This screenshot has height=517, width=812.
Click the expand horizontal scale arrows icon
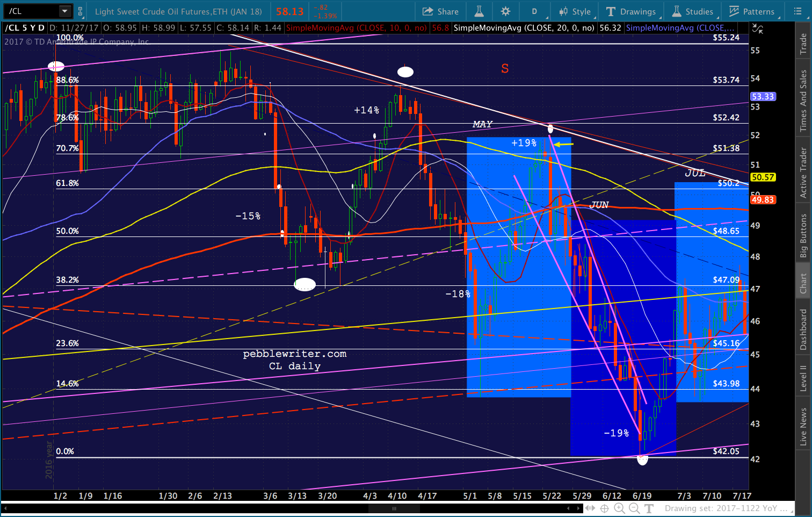coord(590,508)
